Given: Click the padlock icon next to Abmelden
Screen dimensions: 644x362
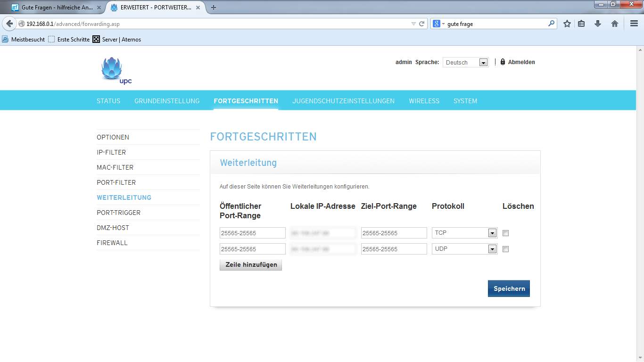Looking at the screenshot, I should tap(503, 62).
